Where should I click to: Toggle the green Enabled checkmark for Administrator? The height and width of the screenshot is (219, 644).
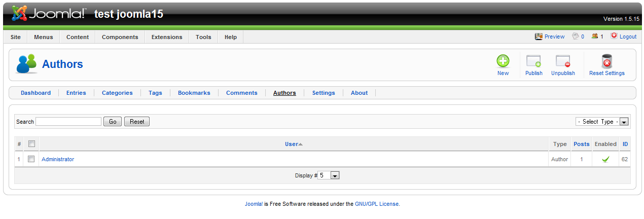coord(605,159)
